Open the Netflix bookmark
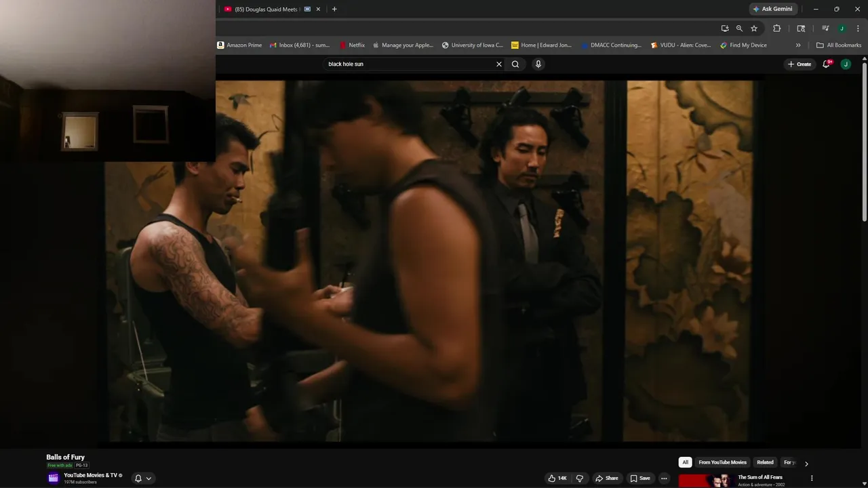Image resolution: width=868 pixels, height=488 pixels. pos(352,45)
